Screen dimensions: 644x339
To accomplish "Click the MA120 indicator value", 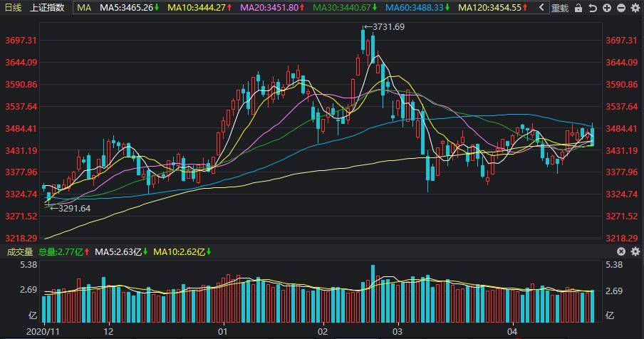I will [493, 8].
